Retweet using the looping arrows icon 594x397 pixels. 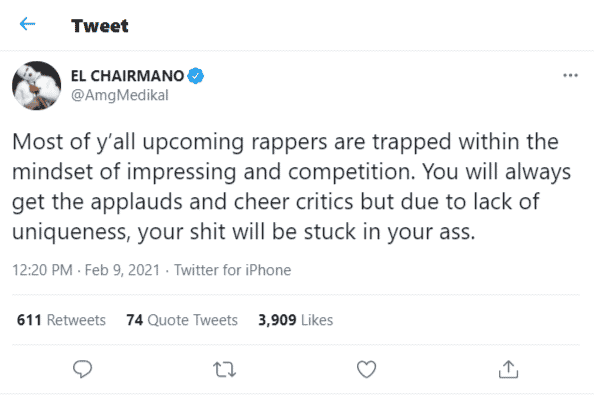point(224,369)
